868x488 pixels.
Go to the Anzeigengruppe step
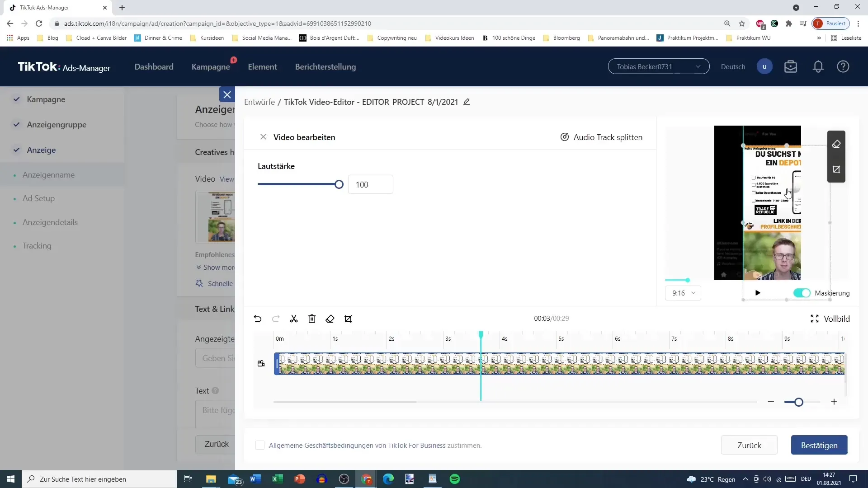tap(57, 125)
